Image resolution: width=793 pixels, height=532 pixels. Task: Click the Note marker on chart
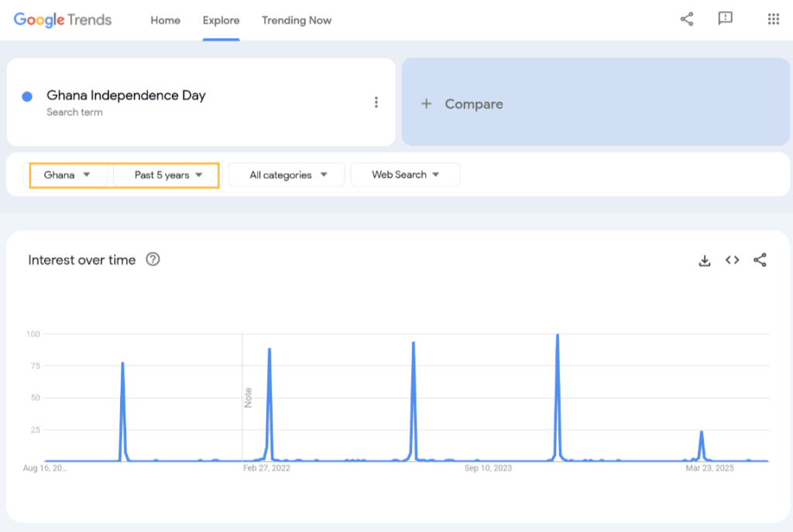[248, 397]
